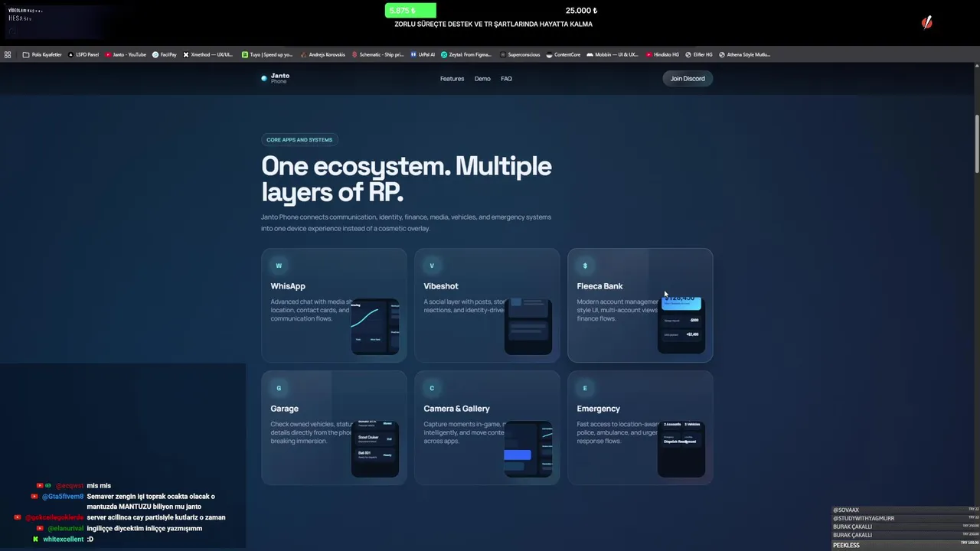Click the Emergency phone preview thumbnail
The height and width of the screenshot is (551, 980).
click(x=681, y=448)
